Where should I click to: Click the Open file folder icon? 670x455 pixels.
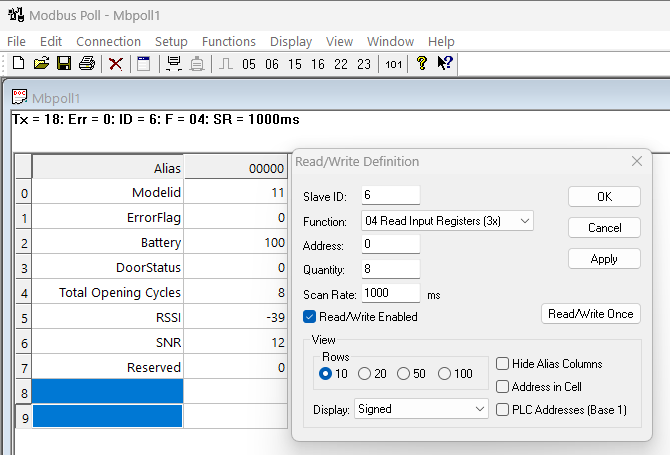41,63
